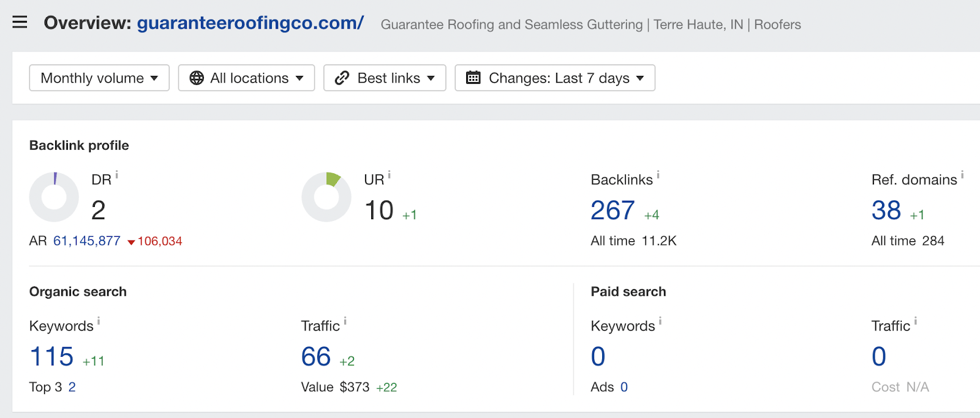Screen dimensions: 980x418
Task: Click the chain link icon in Best links
Action: [x=342, y=78]
